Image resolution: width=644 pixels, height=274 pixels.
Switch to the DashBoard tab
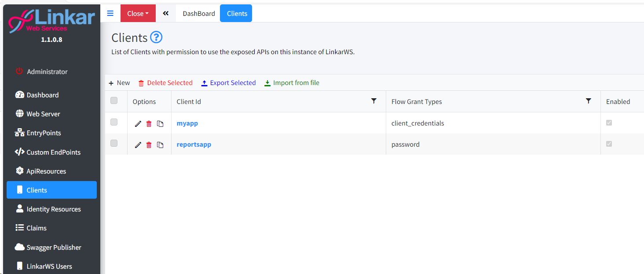199,13
